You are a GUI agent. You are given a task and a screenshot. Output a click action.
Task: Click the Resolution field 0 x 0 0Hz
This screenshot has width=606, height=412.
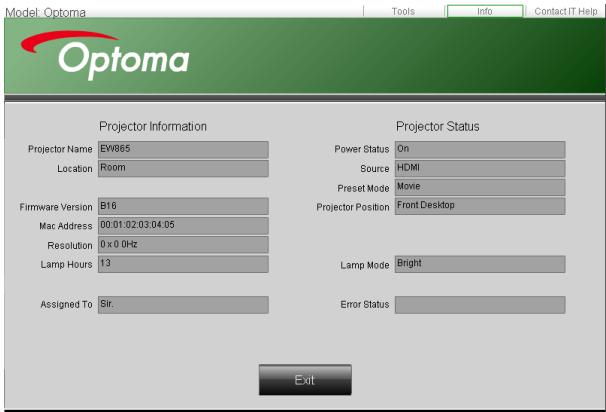coord(183,245)
